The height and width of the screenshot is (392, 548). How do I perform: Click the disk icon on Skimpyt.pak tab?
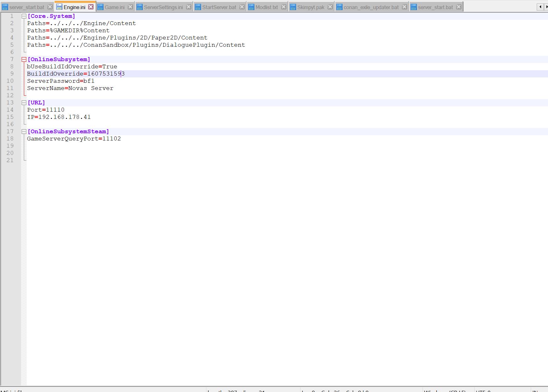293,7
